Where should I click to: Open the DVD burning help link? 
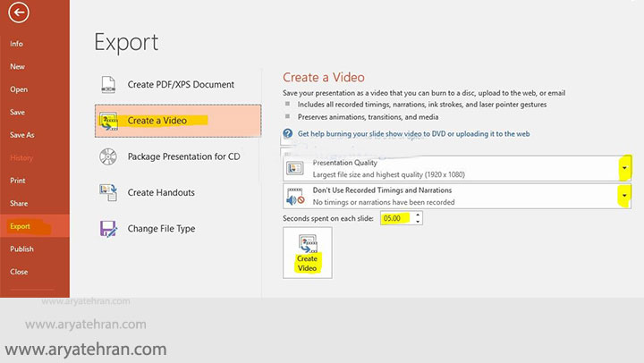click(x=413, y=133)
